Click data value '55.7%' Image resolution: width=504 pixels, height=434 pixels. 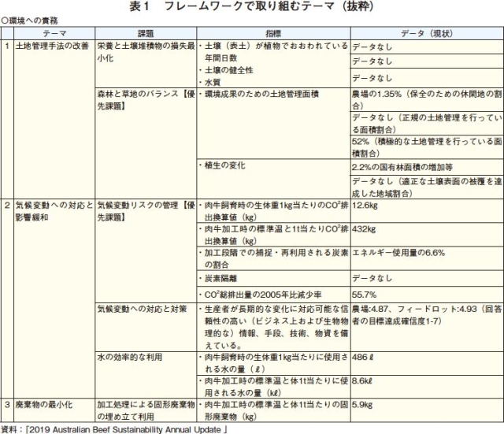(x=364, y=295)
